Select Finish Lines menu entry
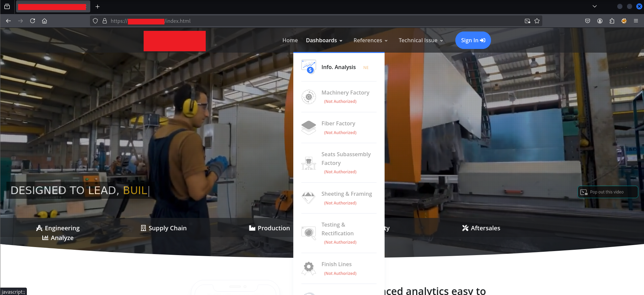Image resolution: width=644 pixels, height=295 pixels. pos(339,269)
